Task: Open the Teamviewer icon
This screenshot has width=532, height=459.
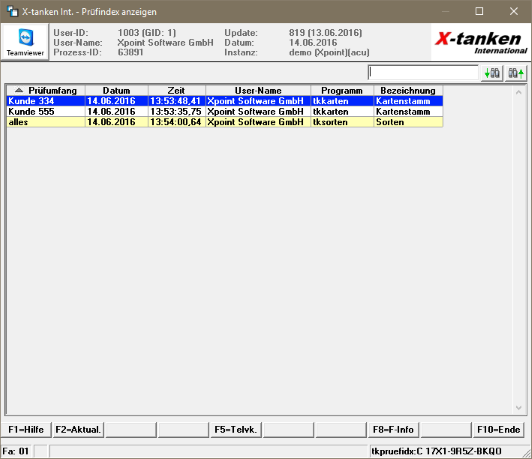Action: coord(25,42)
